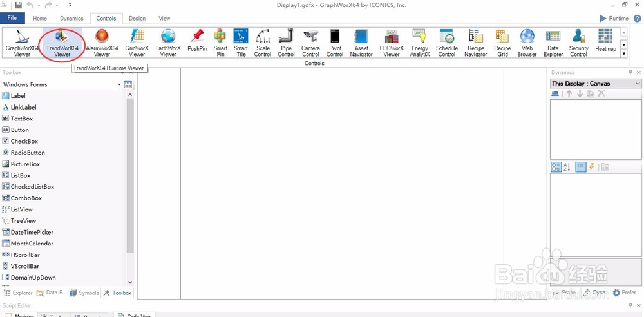This screenshot has height=317, width=644.
Task: Open the Prefer... tab at bottom right
Action: 626,293
